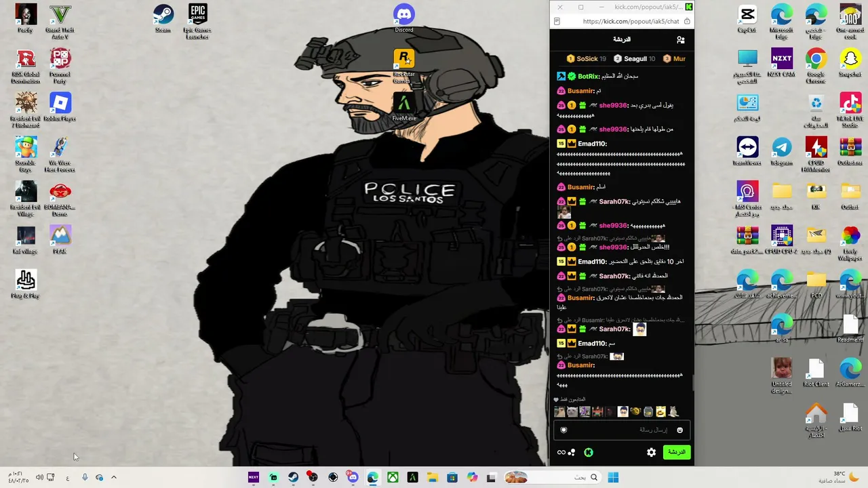Select Seagull in the chat leaderboard
This screenshot has height=488, width=868.
[x=635, y=59]
